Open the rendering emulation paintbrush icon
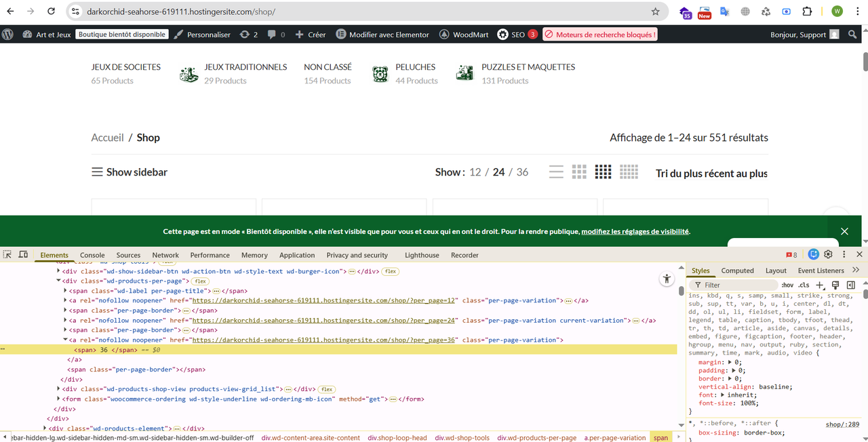Image resolution: width=868 pixels, height=442 pixels. point(835,285)
